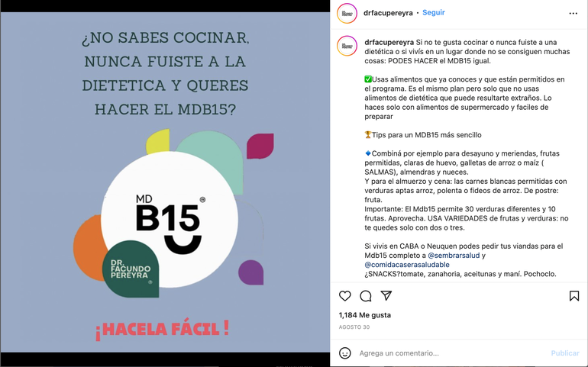The image size is (588, 367).
Task: Open the drfacupereyra username in header
Action: coord(388,13)
